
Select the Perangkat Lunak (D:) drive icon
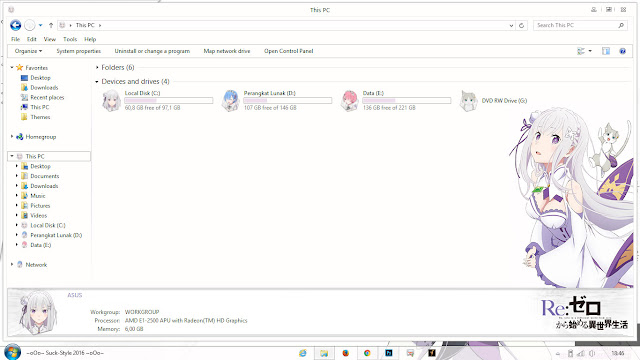coord(231,100)
